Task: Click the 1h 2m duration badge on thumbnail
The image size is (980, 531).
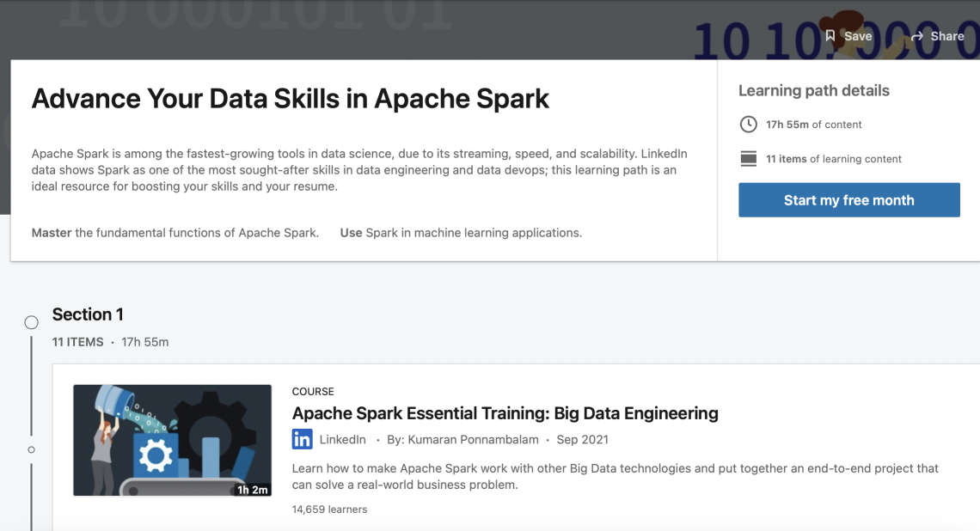Action: (250, 488)
